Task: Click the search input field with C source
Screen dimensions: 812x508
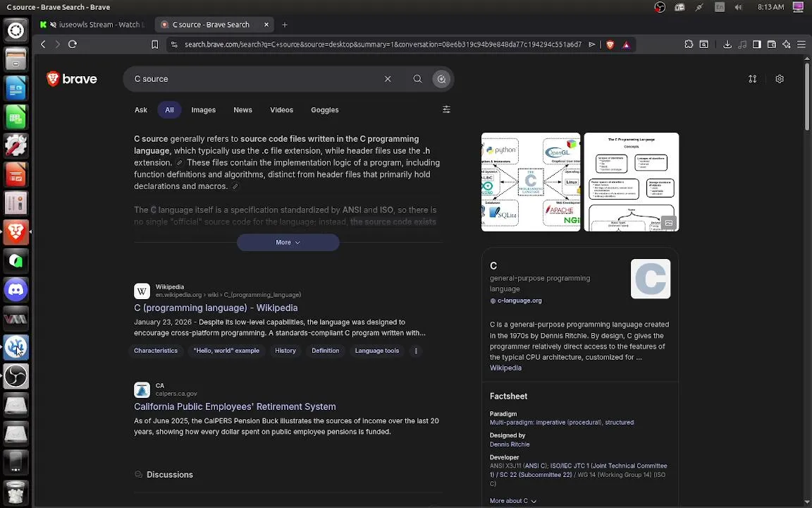Action: 254,79
